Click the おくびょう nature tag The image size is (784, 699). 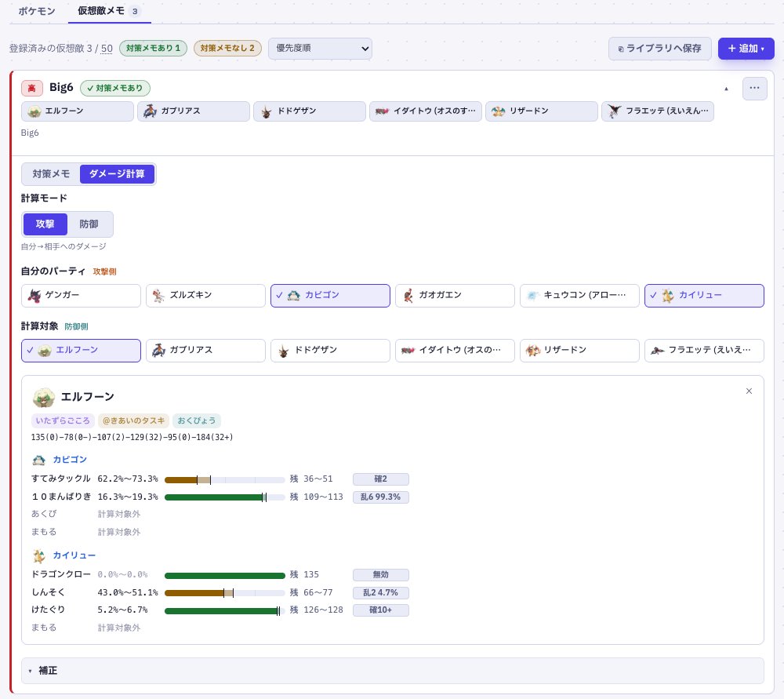(197, 420)
